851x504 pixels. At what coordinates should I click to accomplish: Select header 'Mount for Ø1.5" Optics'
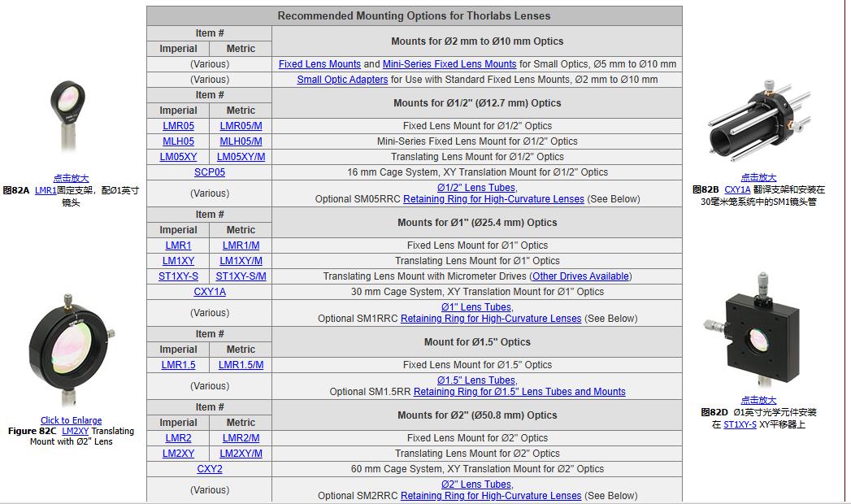click(477, 342)
